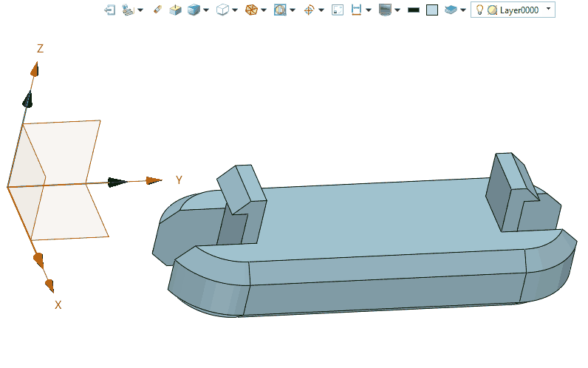Click the measure dimension icon
588x368 pixels.
coord(356,10)
